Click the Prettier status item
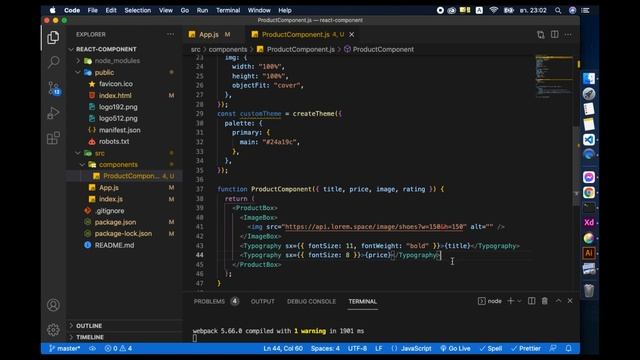Screen dimensions: 640x360 click(x=526, y=348)
